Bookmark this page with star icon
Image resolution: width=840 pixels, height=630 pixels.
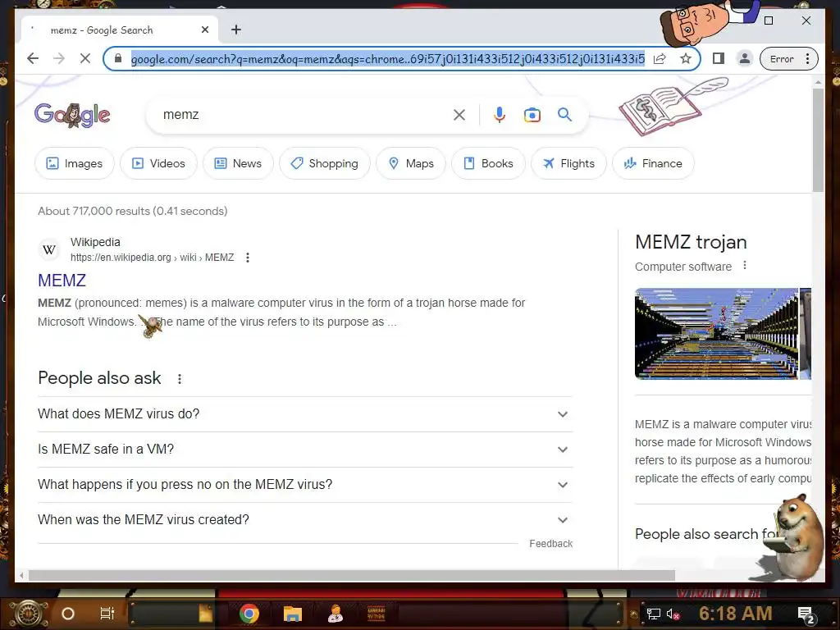click(685, 58)
